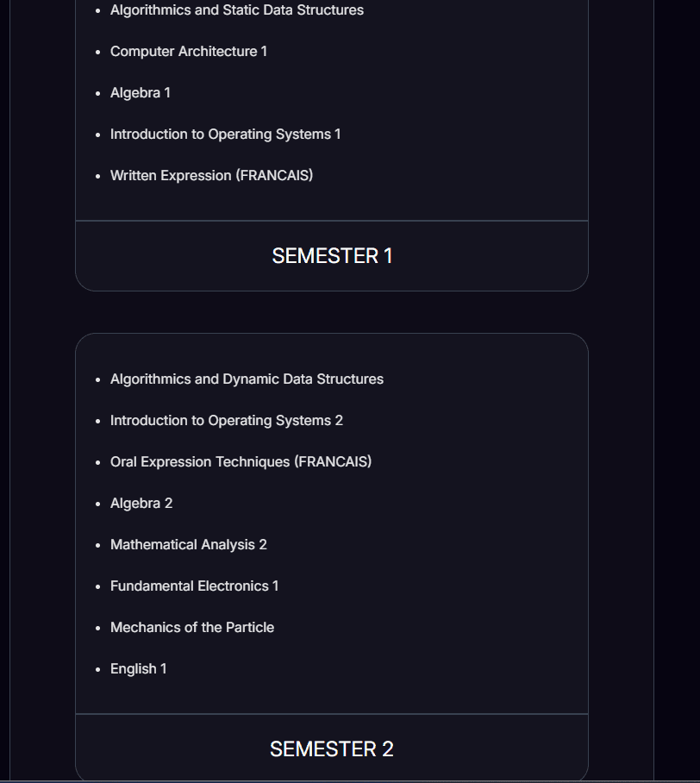Select Introduction to Operating Systems 2

(227, 421)
